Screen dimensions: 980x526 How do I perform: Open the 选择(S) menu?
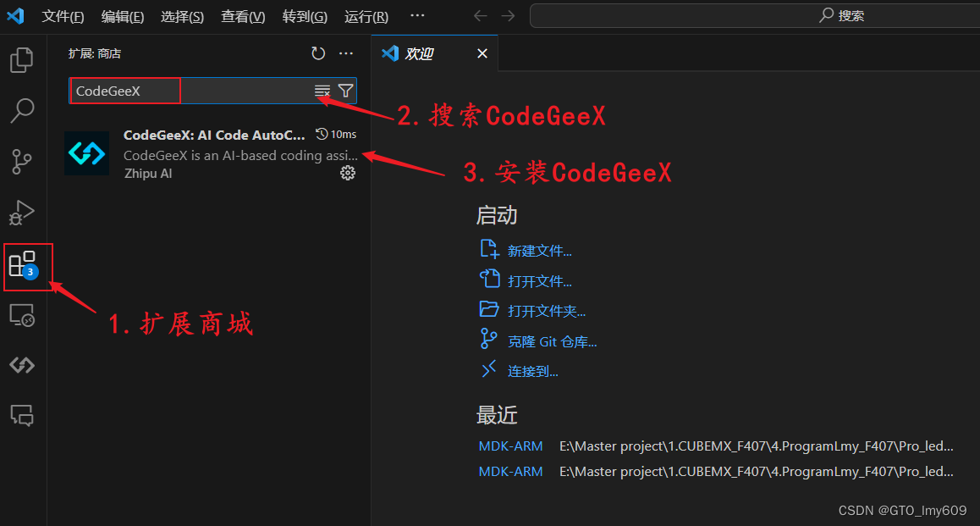pyautogui.click(x=182, y=17)
